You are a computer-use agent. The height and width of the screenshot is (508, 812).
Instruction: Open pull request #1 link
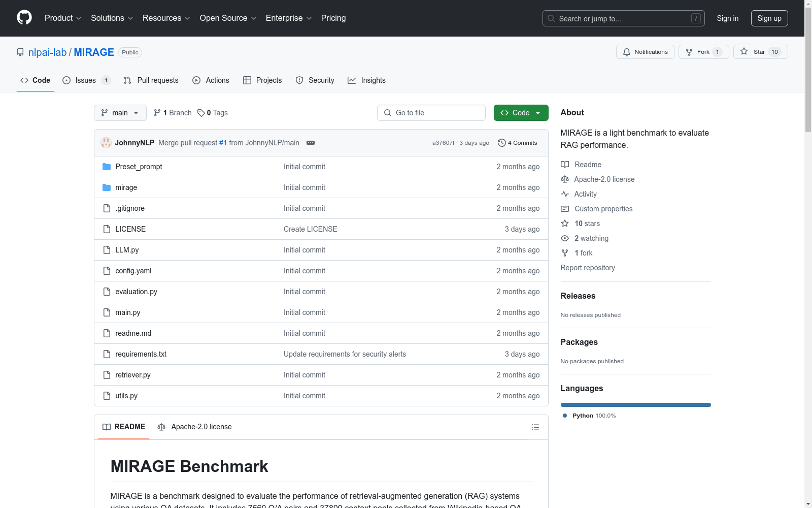[x=223, y=143]
